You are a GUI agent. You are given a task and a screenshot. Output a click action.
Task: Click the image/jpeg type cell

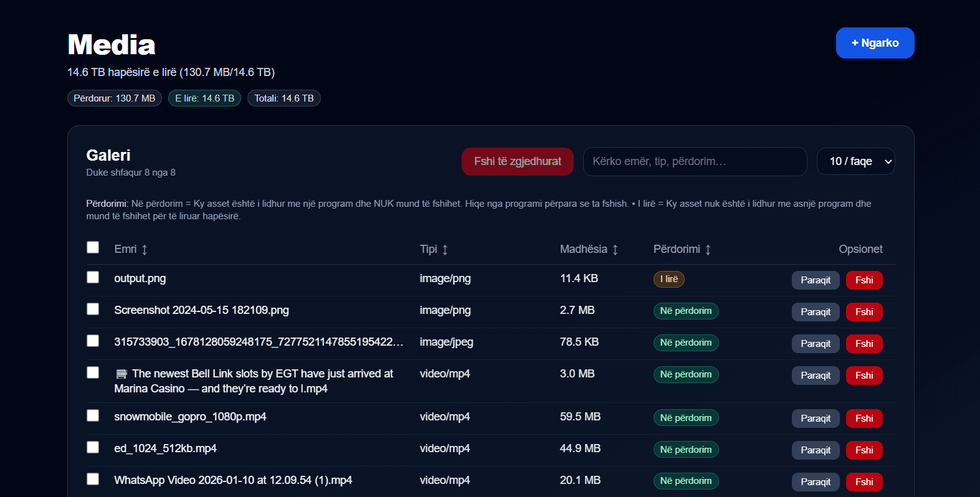click(x=447, y=342)
